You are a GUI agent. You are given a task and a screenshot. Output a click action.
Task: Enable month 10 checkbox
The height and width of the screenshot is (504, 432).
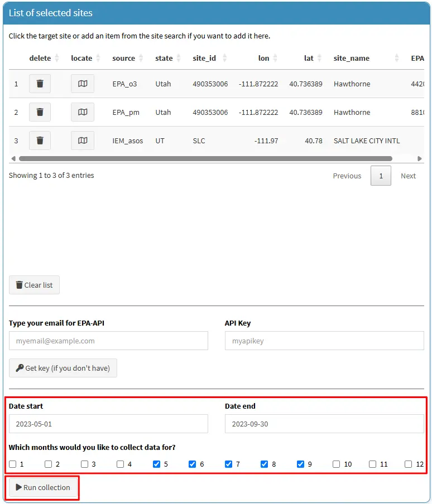click(337, 464)
